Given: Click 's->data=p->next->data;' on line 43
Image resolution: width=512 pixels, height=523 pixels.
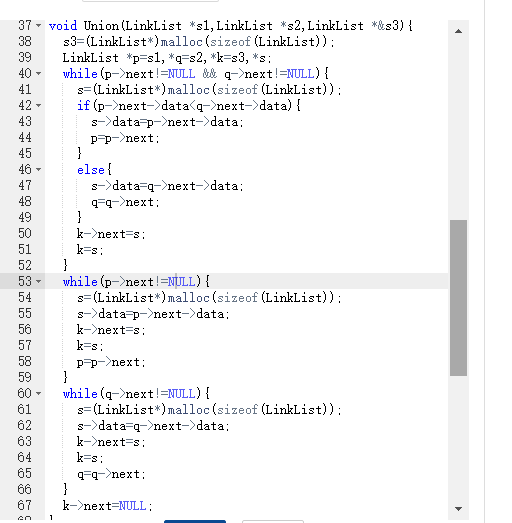Looking at the screenshot, I should tap(167, 122).
